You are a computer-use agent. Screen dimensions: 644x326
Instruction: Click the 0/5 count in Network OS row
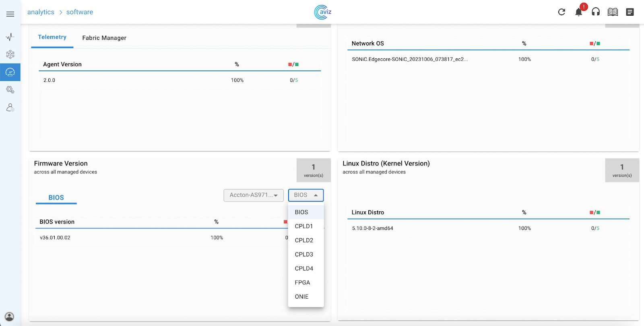click(595, 59)
